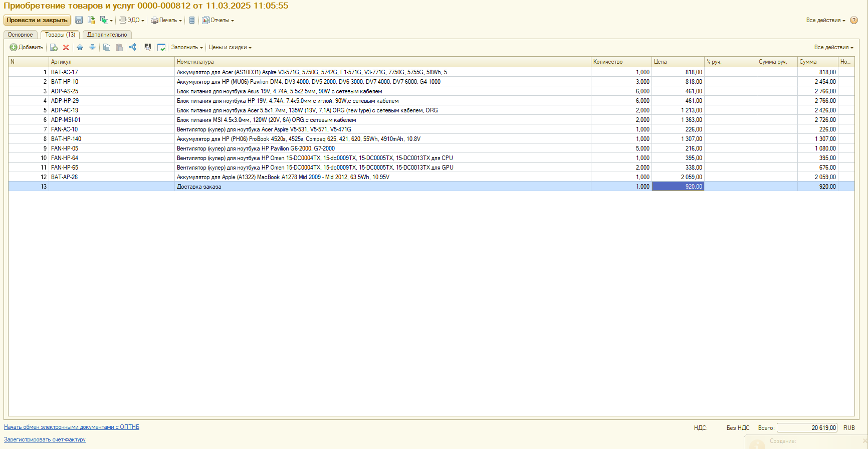Click the barcode search icon
This screenshot has height=449, width=868.
coord(147,47)
